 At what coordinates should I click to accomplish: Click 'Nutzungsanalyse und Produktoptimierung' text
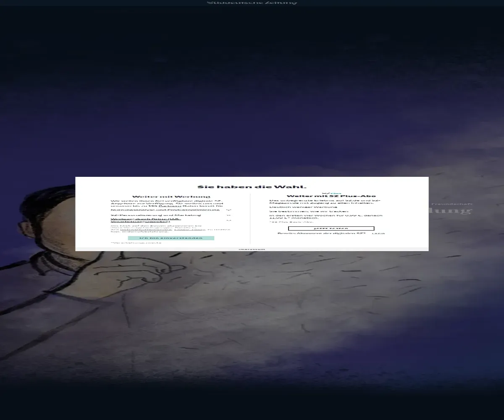pyautogui.click(x=165, y=210)
